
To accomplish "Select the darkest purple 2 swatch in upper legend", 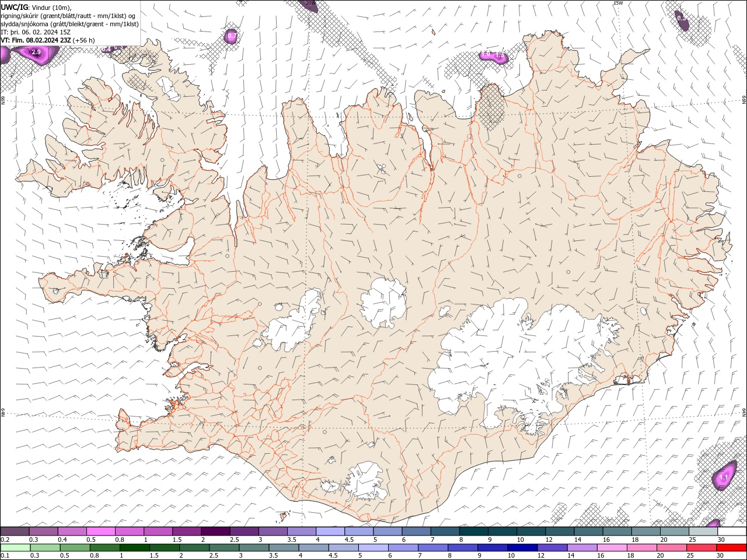I will (215, 531).
